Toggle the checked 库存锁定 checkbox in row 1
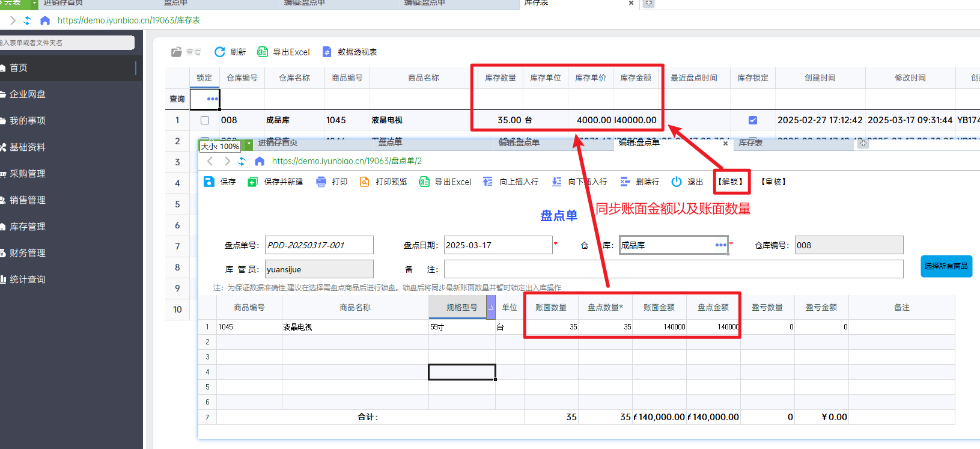Viewport: 980px width, 449px height. (753, 120)
